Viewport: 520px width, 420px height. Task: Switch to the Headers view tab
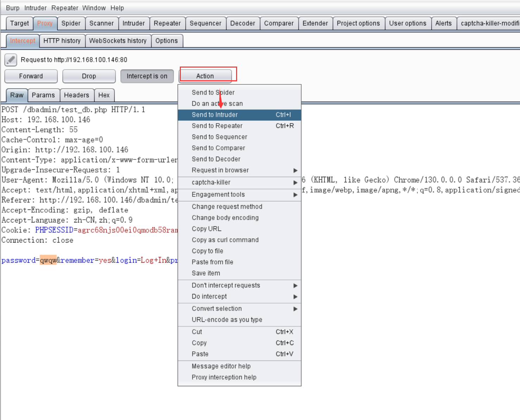coord(77,95)
